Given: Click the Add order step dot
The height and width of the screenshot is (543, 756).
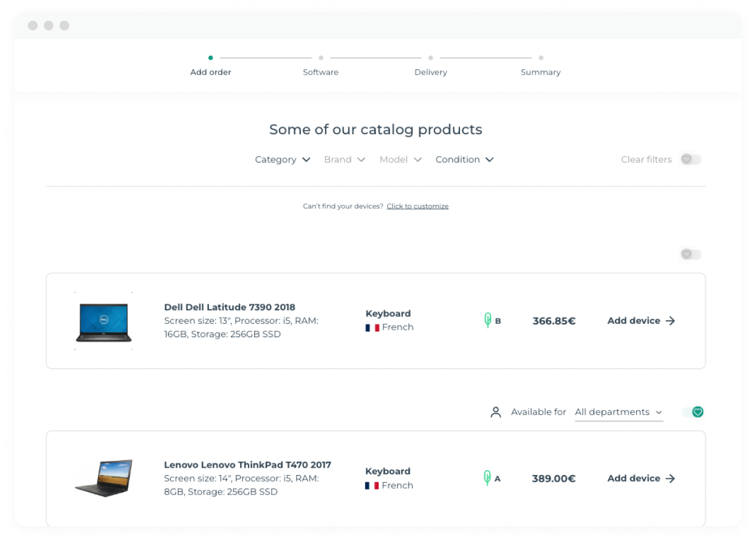Looking at the screenshot, I should [x=210, y=58].
